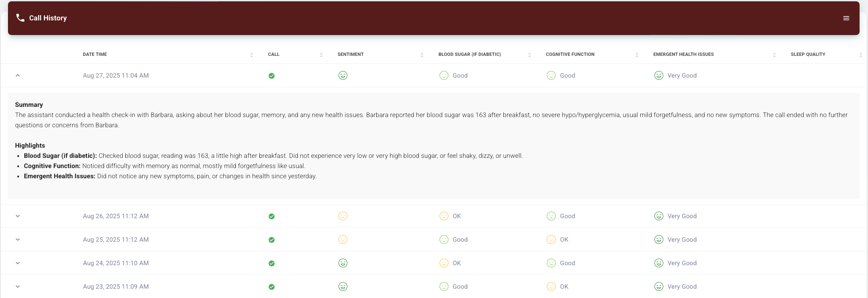Click the Aug 25, 2025 11:12 AM timestamp
This screenshot has width=868, height=298.
coord(116,239)
